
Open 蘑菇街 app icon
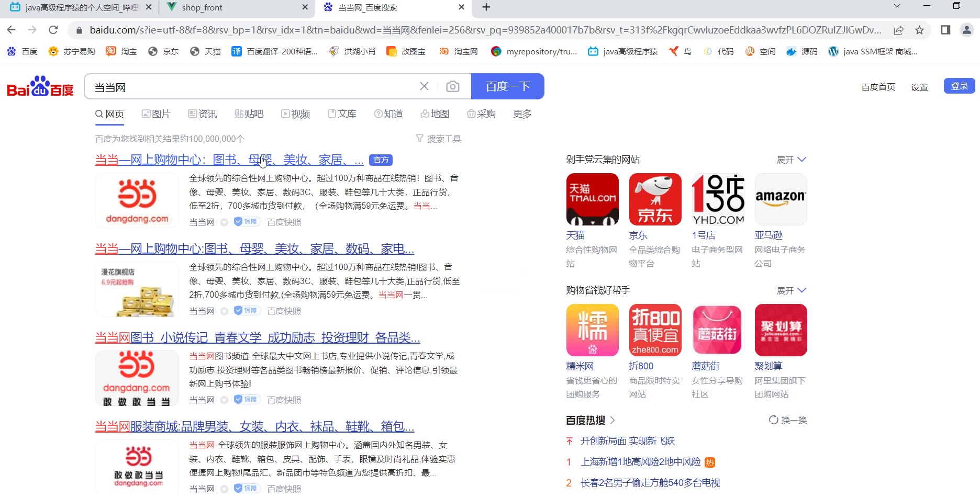pos(718,330)
